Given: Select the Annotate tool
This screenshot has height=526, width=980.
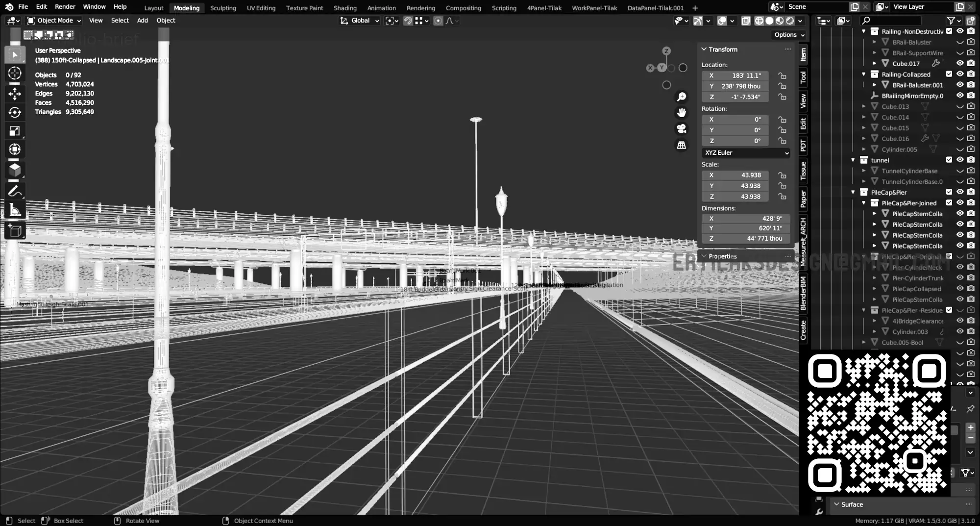Looking at the screenshot, I should [x=15, y=191].
